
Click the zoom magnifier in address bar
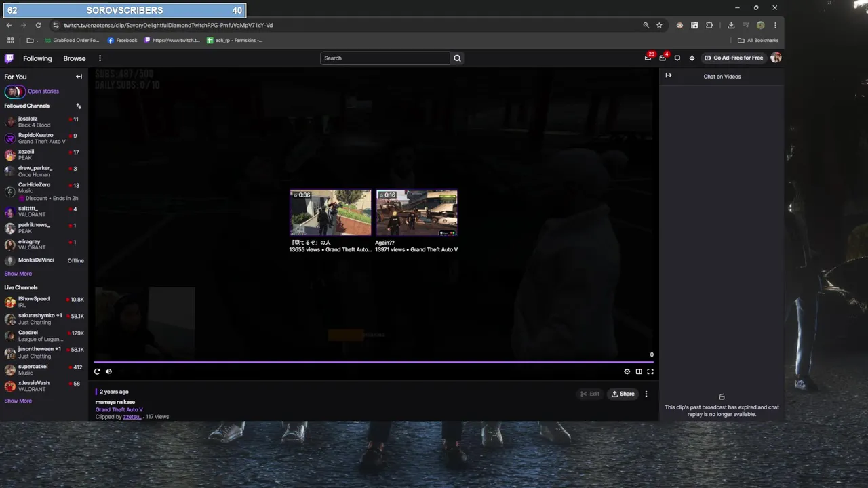(646, 25)
